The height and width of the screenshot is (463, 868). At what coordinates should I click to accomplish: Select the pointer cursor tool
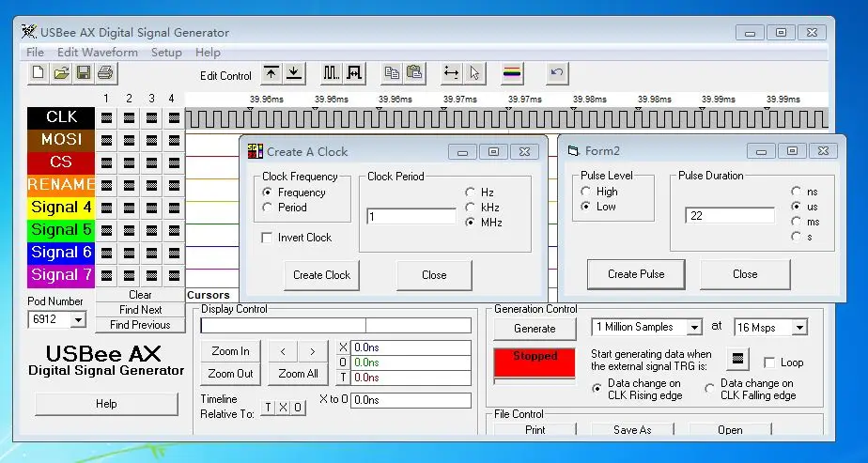point(475,73)
